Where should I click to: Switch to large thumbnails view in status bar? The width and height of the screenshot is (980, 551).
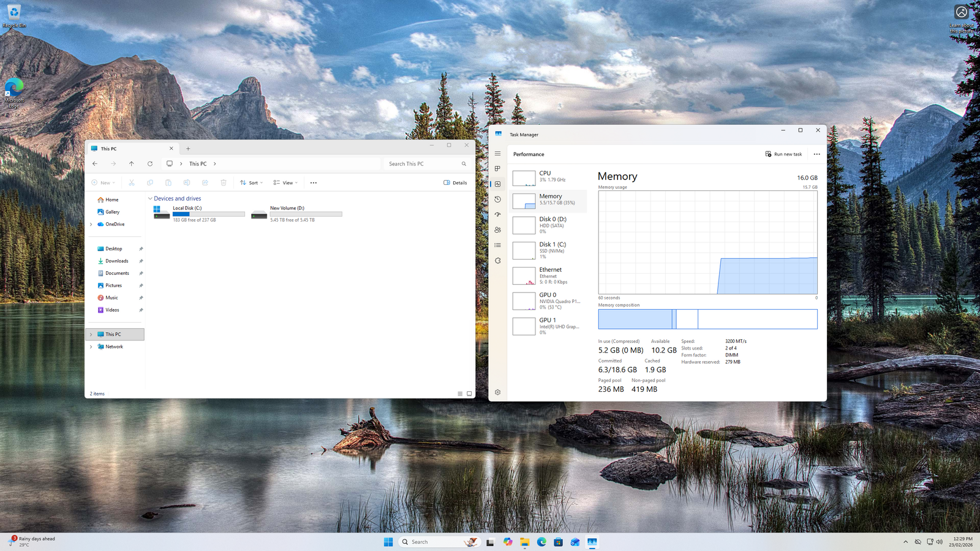tap(469, 394)
